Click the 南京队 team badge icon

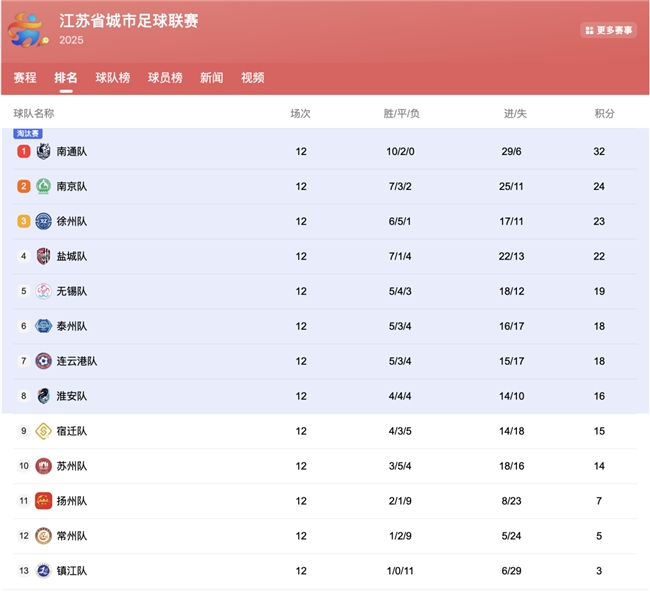pos(43,187)
